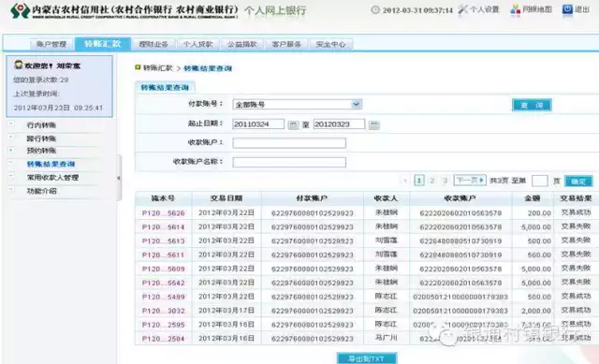
Task: Click the previous page arrow in pagination
Action: pos(405,181)
